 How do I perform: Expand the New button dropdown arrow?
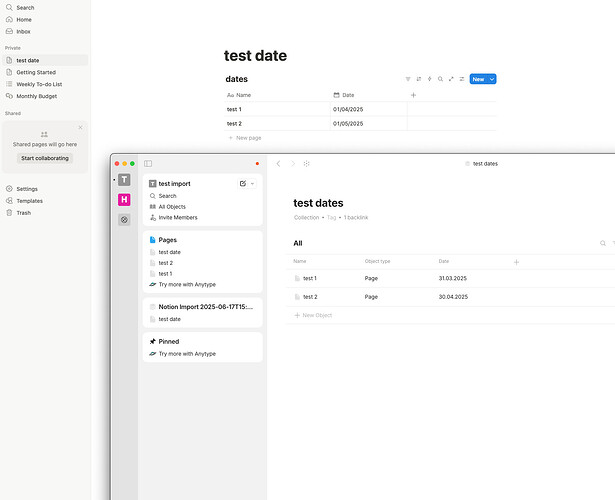[x=492, y=79]
